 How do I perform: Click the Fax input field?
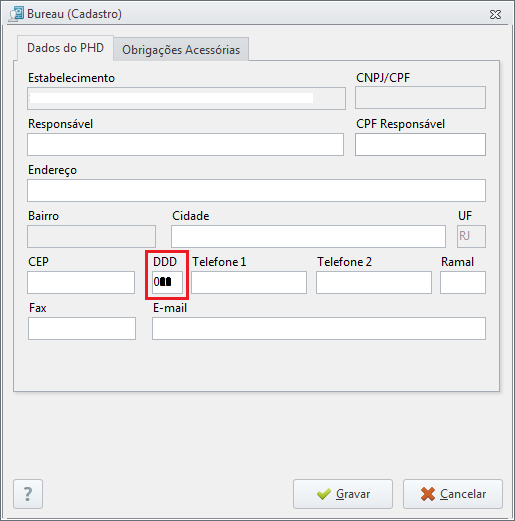(x=82, y=329)
